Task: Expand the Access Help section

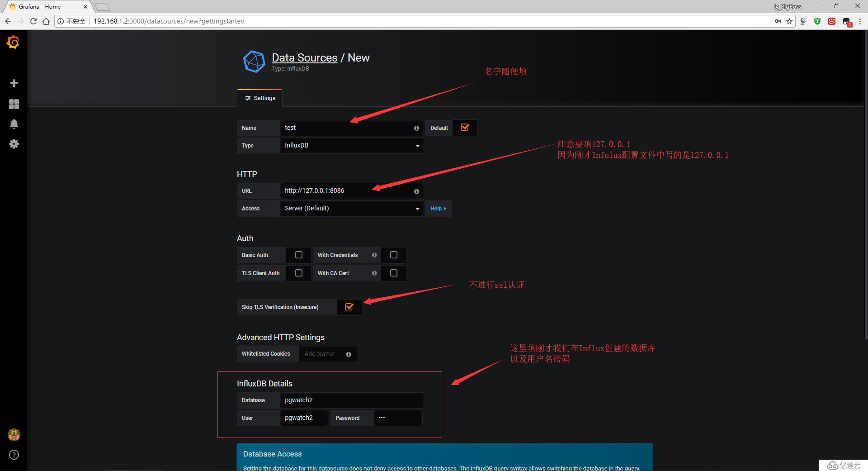Action: pyautogui.click(x=439, y=209)
